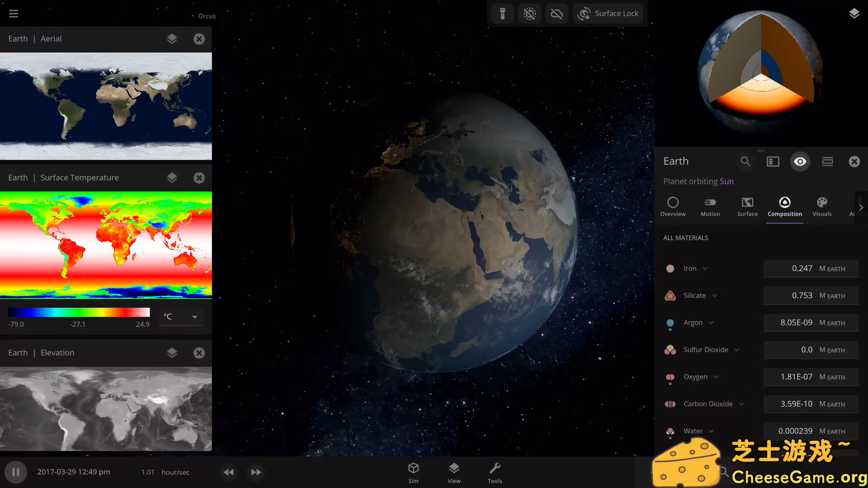Pause the simulation
Screen dimensions: 868x488
tap(16, 472)
